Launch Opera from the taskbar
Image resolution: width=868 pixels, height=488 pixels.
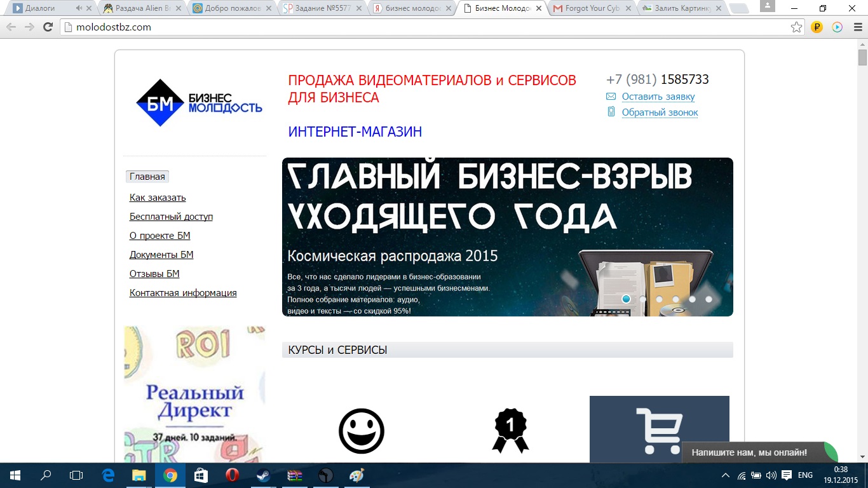(x=232, y=475)
